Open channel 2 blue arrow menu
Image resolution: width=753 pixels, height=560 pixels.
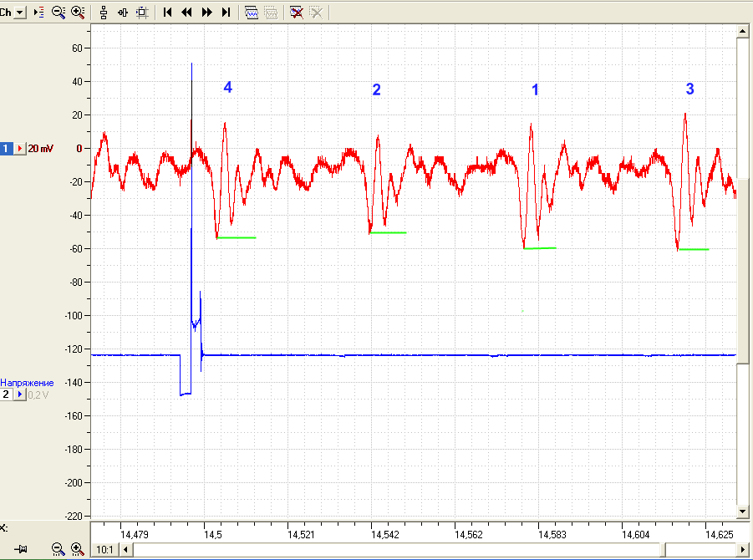[20, 395]
